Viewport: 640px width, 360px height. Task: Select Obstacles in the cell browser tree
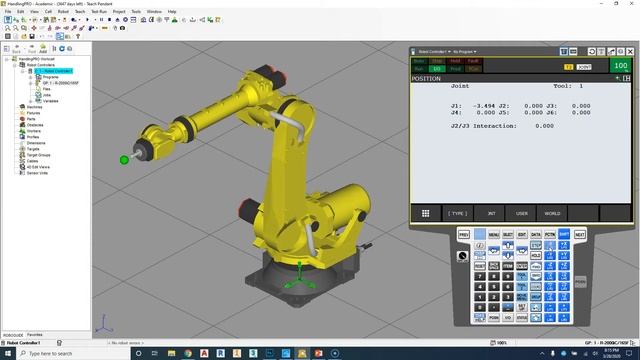tap(35, 125)
